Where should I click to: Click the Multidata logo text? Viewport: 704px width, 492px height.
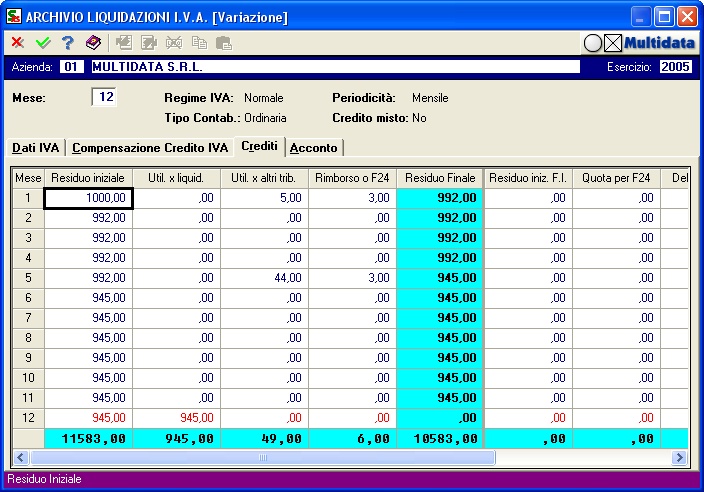[659, 43]
